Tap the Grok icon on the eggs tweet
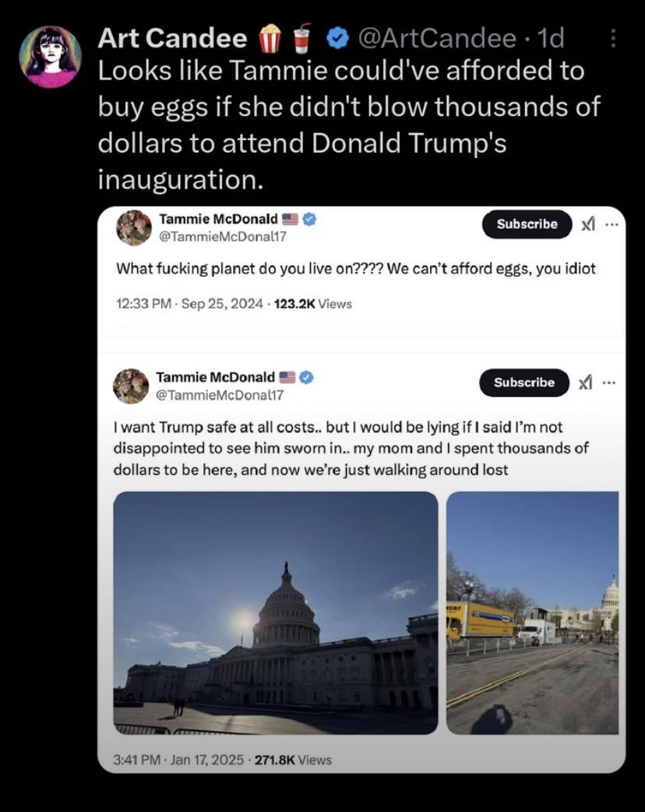Viewport: 645px width, 812px height. (588, 224)
